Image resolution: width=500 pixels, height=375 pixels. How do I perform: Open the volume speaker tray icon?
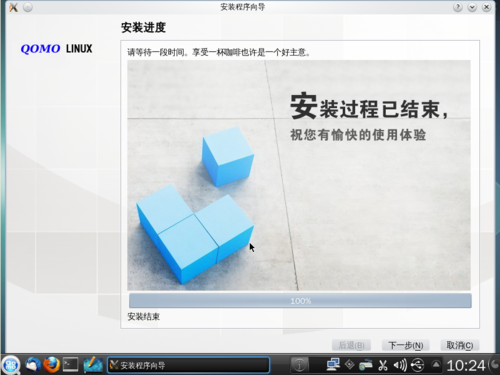(x=400, y=365)
